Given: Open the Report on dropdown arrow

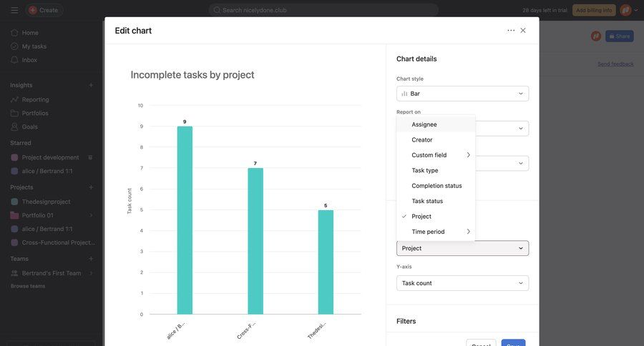Looking at the screenshot, I should (x=521, y=129).
